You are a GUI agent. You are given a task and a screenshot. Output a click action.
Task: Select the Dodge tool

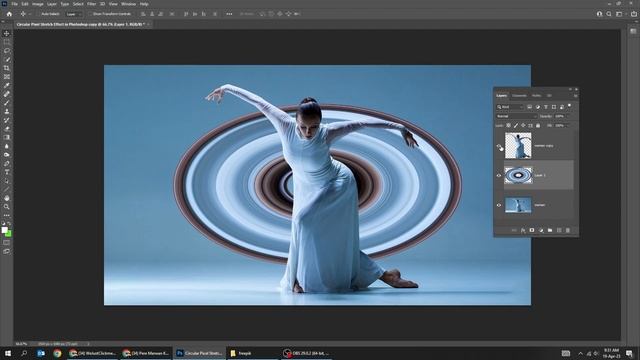tap(7, 155)
